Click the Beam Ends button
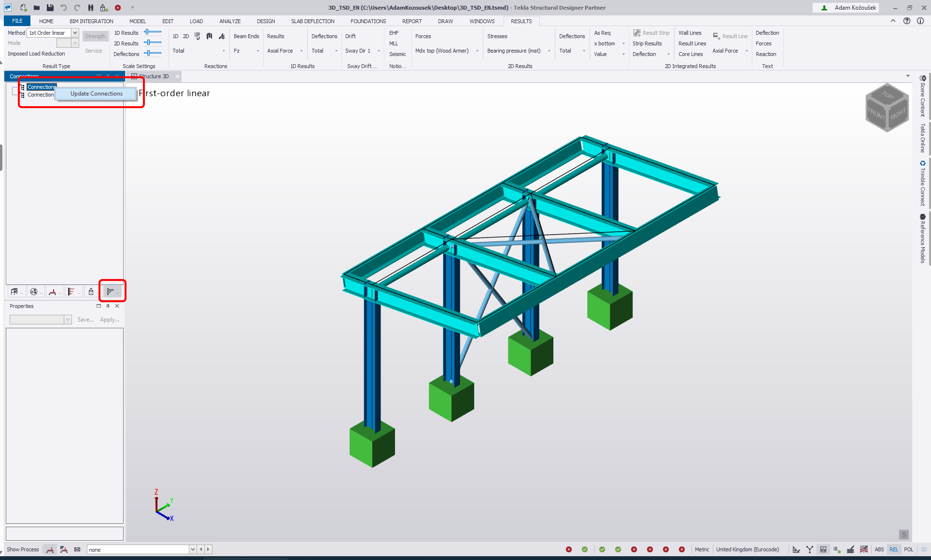 tap(246, 36)
